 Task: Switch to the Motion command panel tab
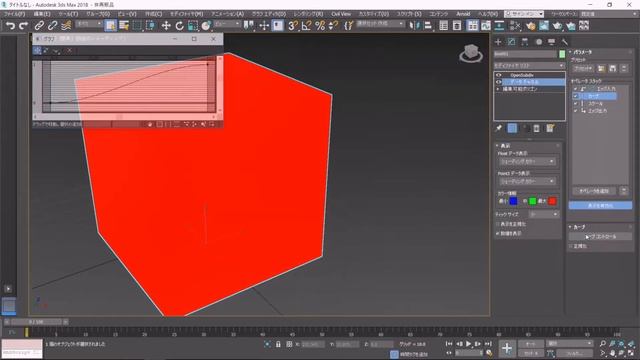pos(538,42)
